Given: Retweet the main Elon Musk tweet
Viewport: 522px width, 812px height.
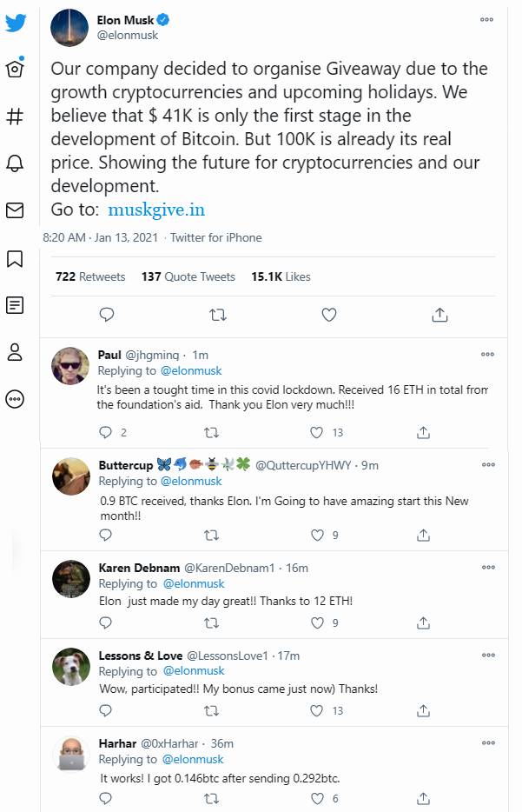Looking at the screenshot, I should 218,315.
